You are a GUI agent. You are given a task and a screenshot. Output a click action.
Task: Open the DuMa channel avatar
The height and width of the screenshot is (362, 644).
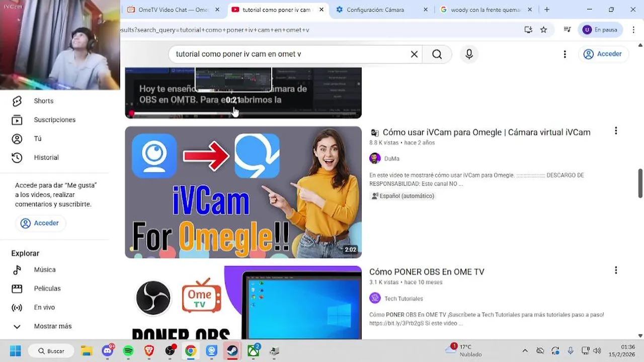pyautogui.click(x=375, y=158)
